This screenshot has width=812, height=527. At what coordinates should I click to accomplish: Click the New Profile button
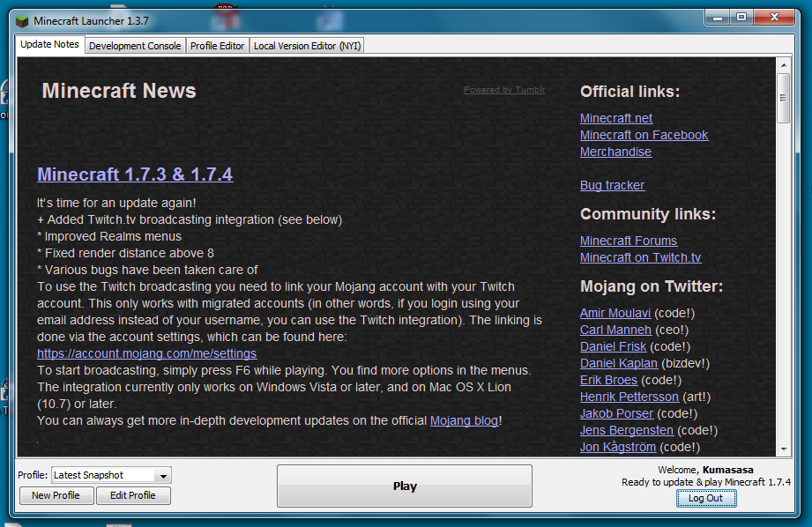coord(56,495)
